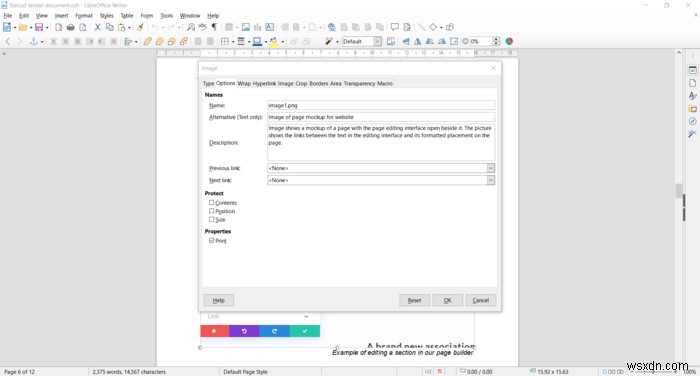Click inside the Description text area

[x=381, y=142]
